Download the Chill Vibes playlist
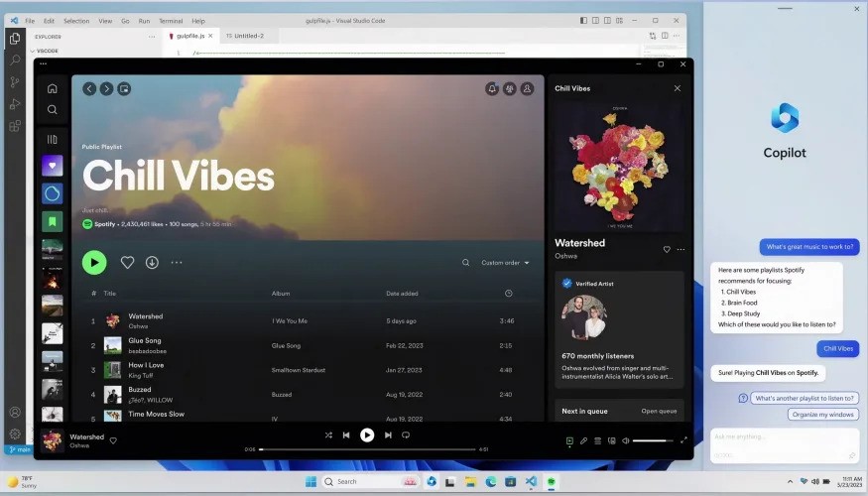The width and height of the screenshot is (868, 496). 152,262
